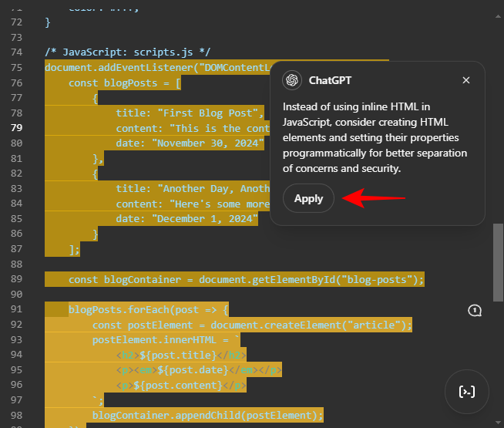Click the "document.addEventListener" code line
The width and height of the screenshot is (504, 428).
tap(157, 68)
